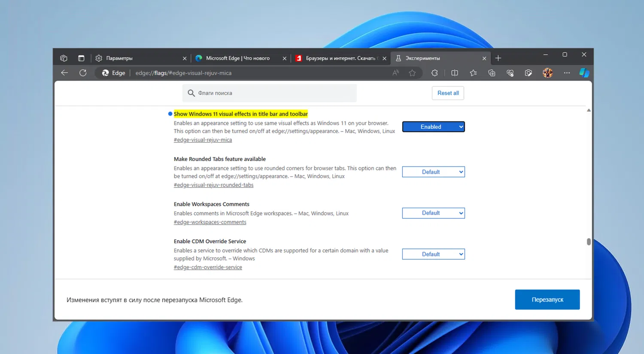644x354 pixels.
Task: Open the profile avatar
Action: 547,73
